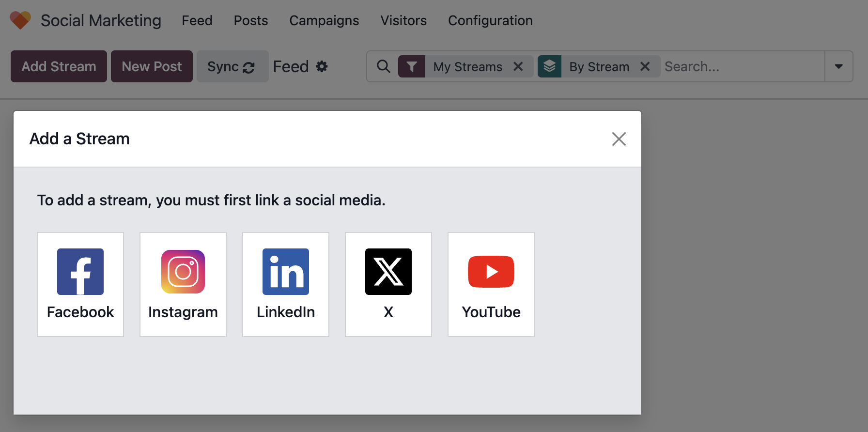Click the Facebook logo icon
868x432 pixels.
[80, 272]
